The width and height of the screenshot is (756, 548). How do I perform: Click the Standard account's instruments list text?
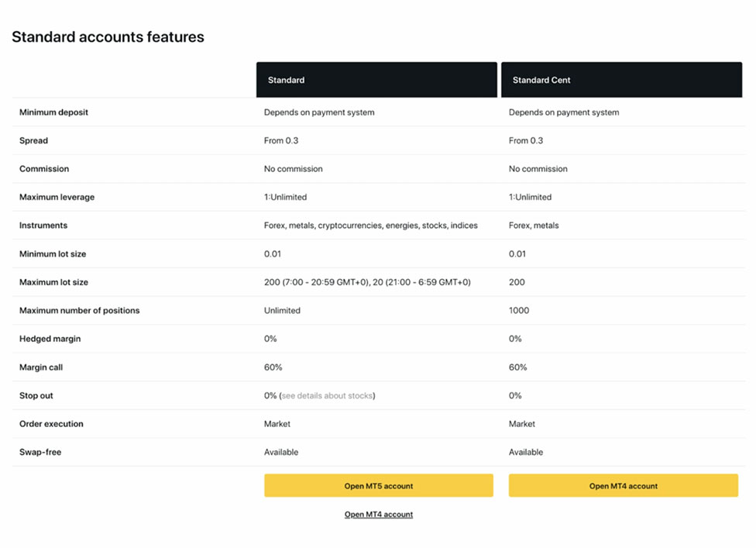pos(370,226)
